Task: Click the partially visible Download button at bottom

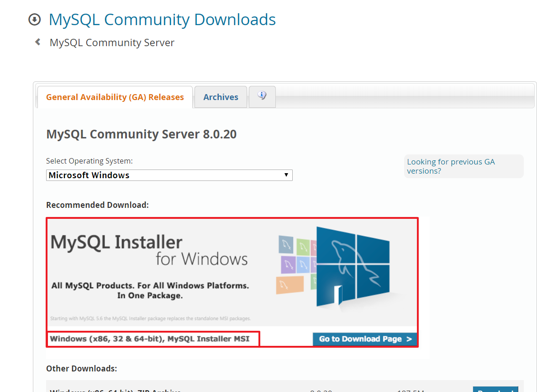Action: coord(495,389)
